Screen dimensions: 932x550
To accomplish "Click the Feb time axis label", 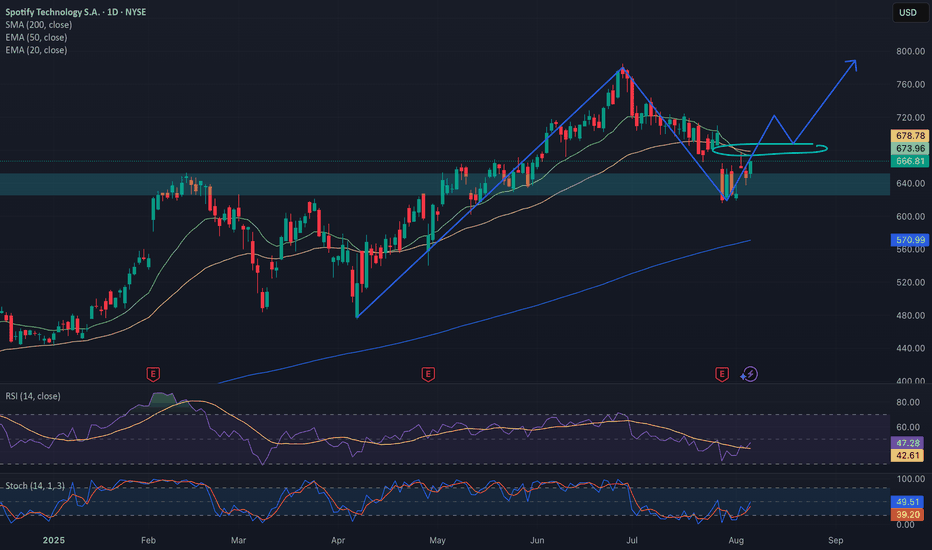I will click(148, 540).
